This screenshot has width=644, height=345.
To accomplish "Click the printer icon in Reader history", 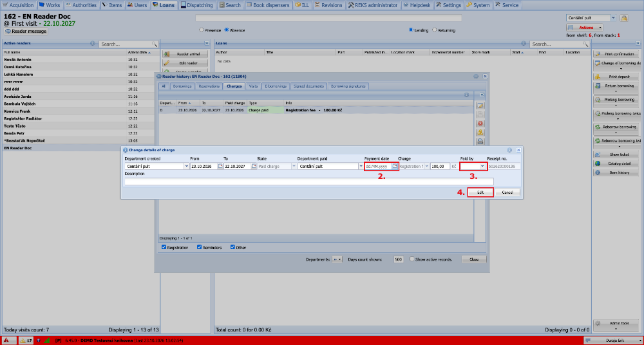I will [x=480, y=142].
